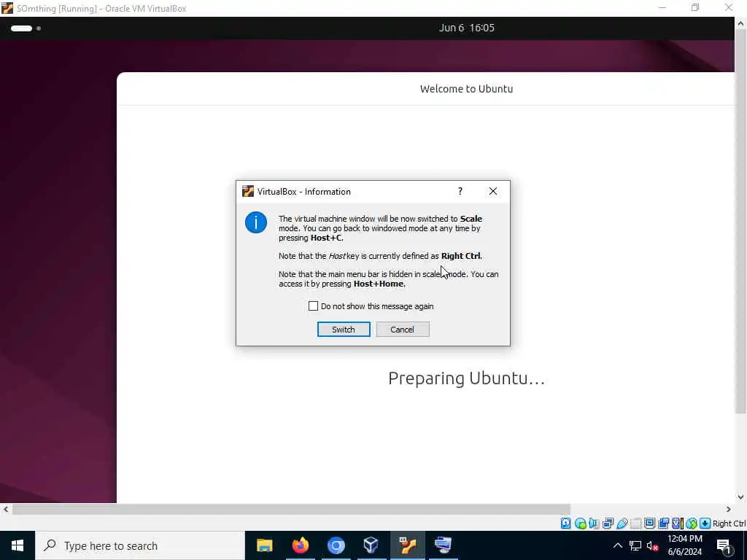Image resolution: width=747 pixels, height=560 pixels.
Task: Click the Cancel button
Action: click(x=403, y=330)
